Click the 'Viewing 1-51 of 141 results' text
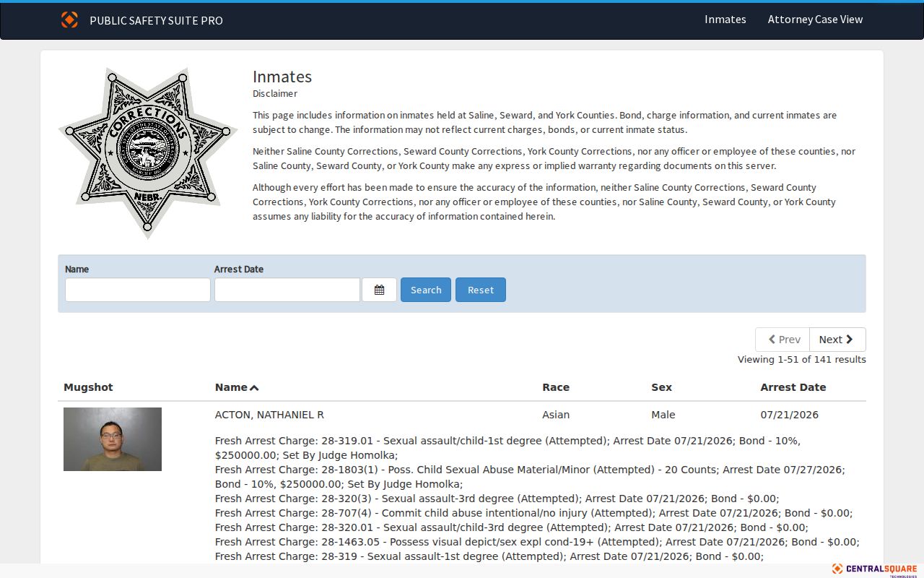924x578 pixels. click(x=801, y=359)
